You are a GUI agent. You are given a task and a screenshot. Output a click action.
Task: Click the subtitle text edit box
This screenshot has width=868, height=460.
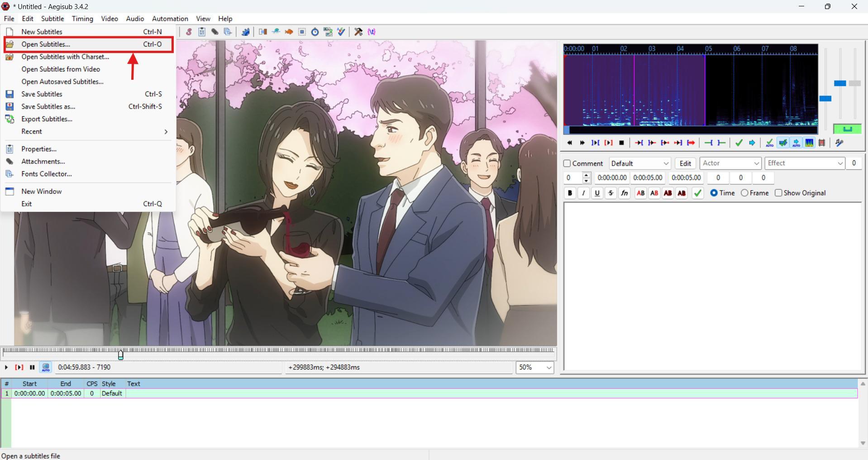(712, 287)
